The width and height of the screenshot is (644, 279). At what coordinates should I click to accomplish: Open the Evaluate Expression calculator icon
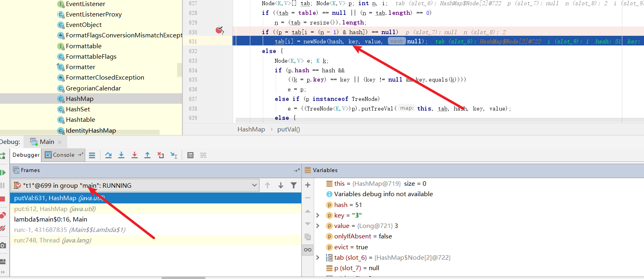pos(190,155)
